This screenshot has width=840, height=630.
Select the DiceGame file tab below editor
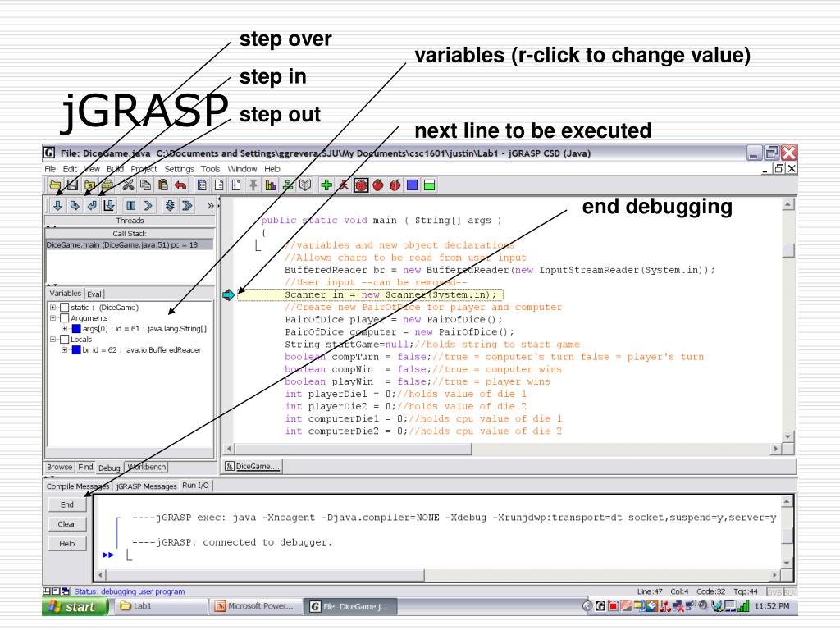[x=253, y=466]
